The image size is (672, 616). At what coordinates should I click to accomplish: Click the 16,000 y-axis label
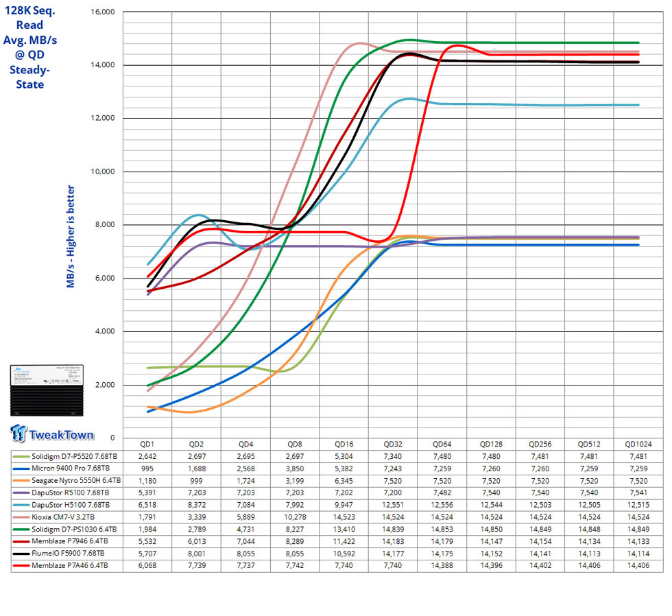pyautogui.click(x=102, y=12)
